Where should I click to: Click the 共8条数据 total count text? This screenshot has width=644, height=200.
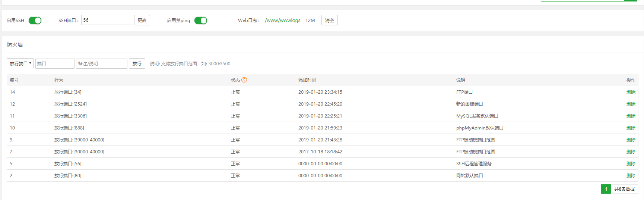[625, 189]
